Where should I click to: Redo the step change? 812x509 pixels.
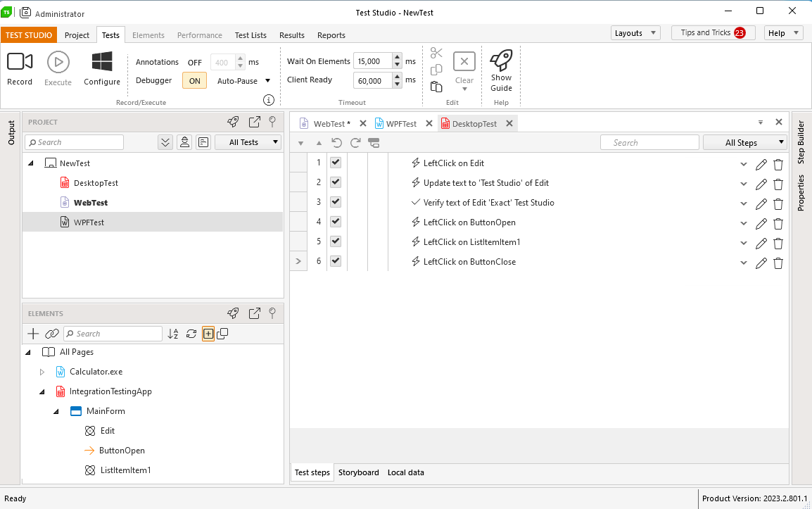(355, 142)
